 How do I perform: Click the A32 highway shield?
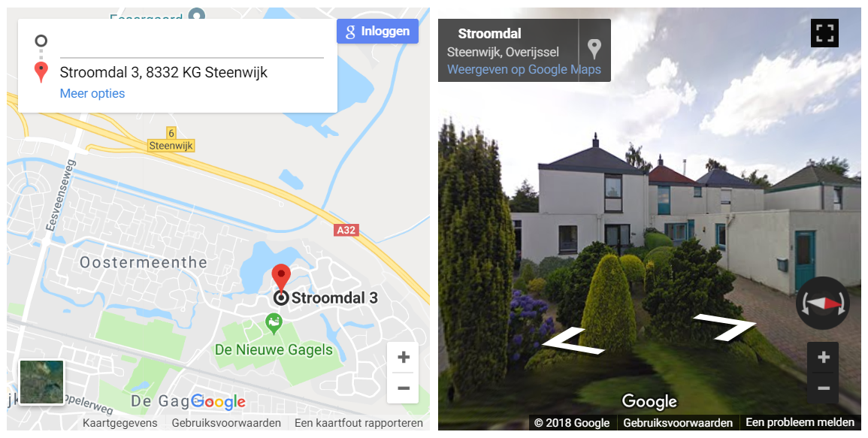346,230
